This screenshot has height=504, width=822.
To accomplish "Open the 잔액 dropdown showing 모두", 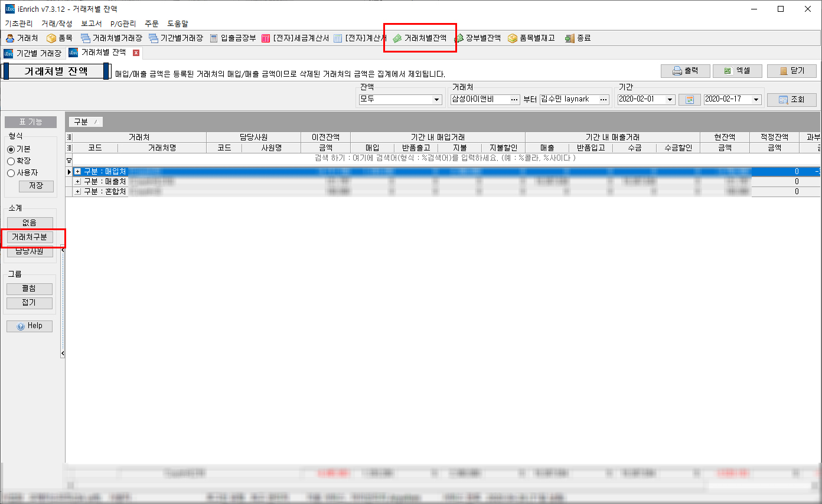I will [x=400, y=100].
